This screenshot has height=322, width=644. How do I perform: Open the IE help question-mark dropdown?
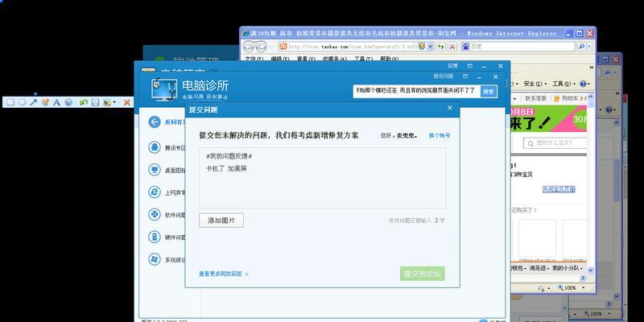[x=584, y=84]
